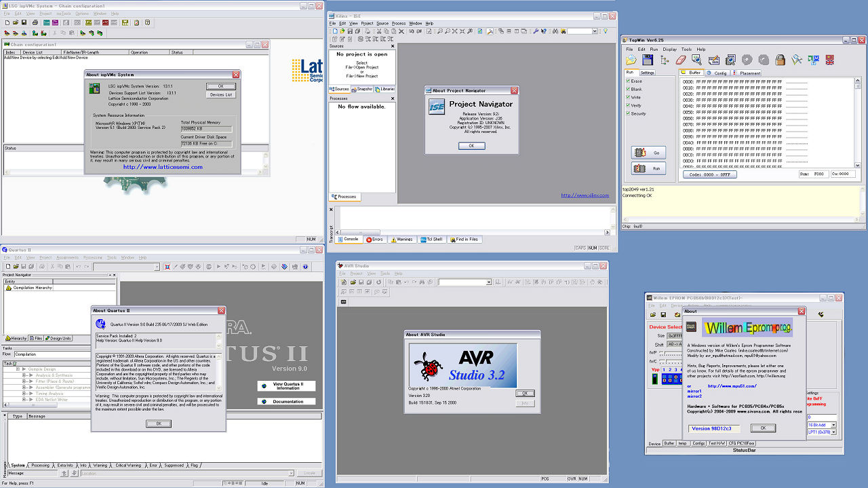
Task: Click the open folder icon in TopWin
Action: 631,60
